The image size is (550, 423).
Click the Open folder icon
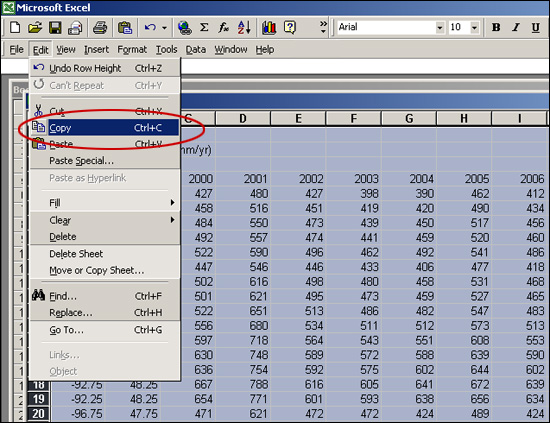tap(35, 27)
